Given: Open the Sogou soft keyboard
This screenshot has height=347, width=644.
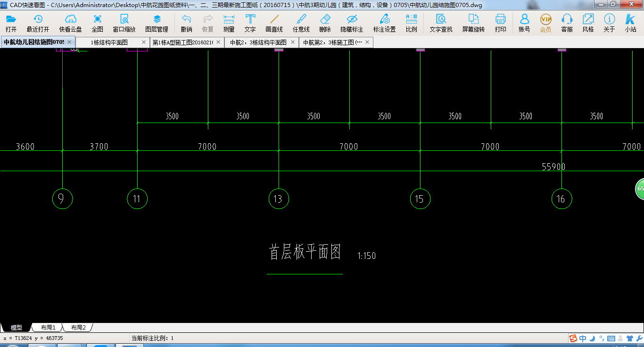Looking at the screenshot, I should click(611, 339).
